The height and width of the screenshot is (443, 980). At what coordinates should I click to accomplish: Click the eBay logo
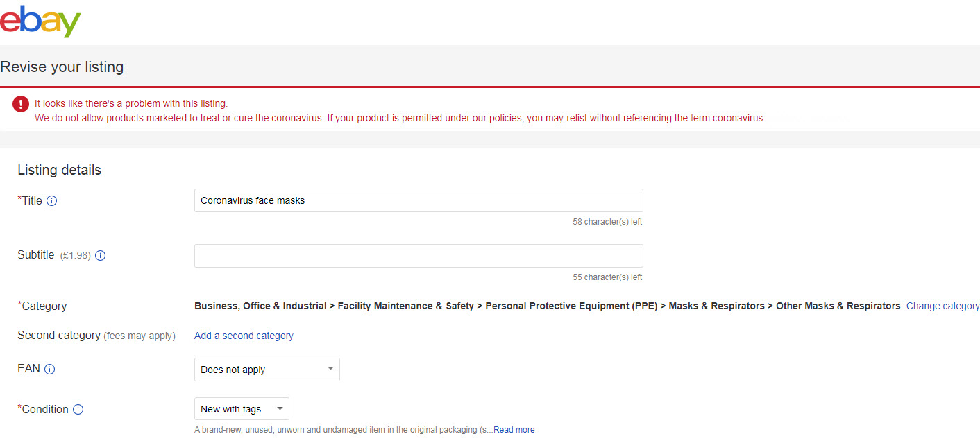pyautogui.click(x=40, y=21)
